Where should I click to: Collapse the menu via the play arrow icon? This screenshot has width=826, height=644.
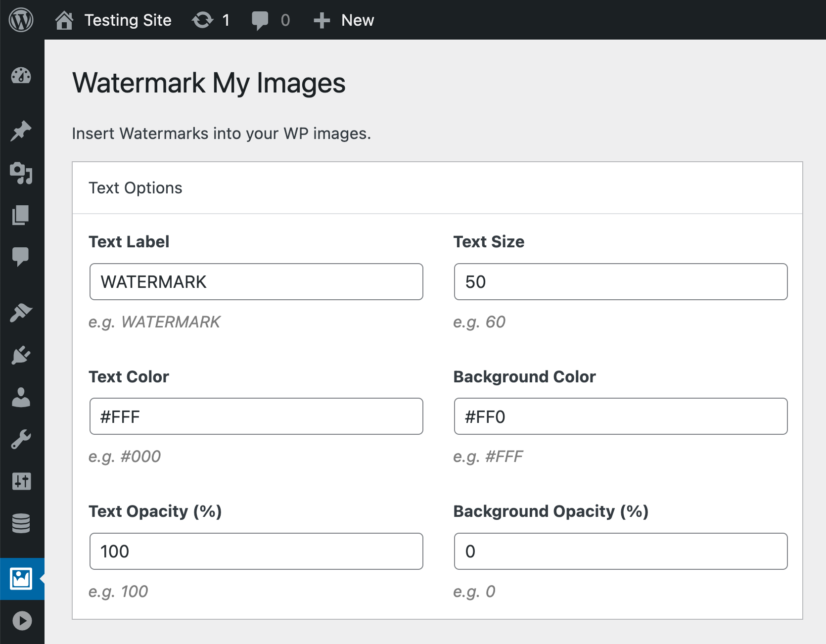point(22,621)
